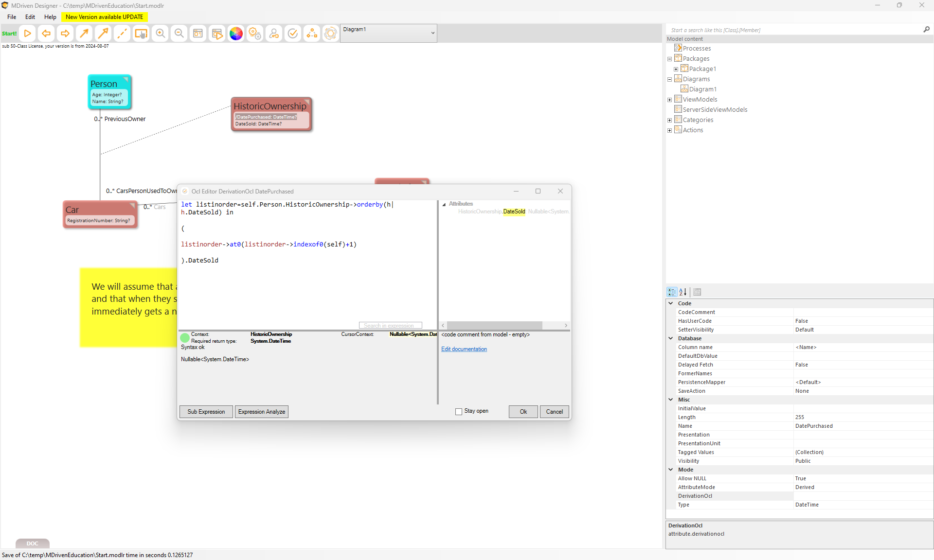Click the zoom in magnifier icon
Screen dimensions: 934x560
click(160, 34)
